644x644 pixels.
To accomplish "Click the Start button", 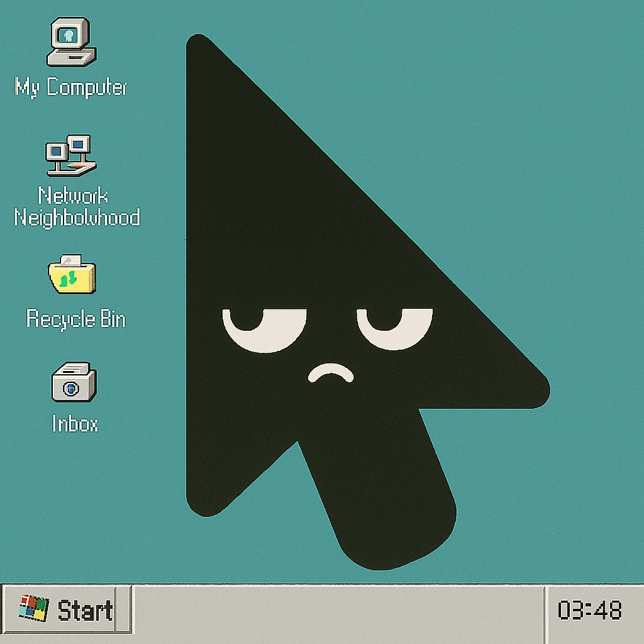I will pyautogui.click(x=67, y=609).
